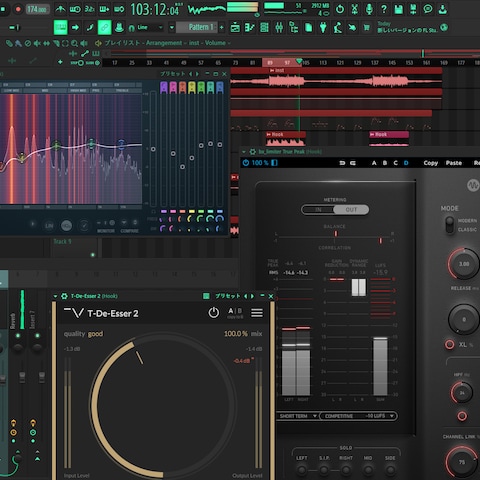Open the Line snap dropdown
This screenshot has height=480, width=480.
(149, 27)
